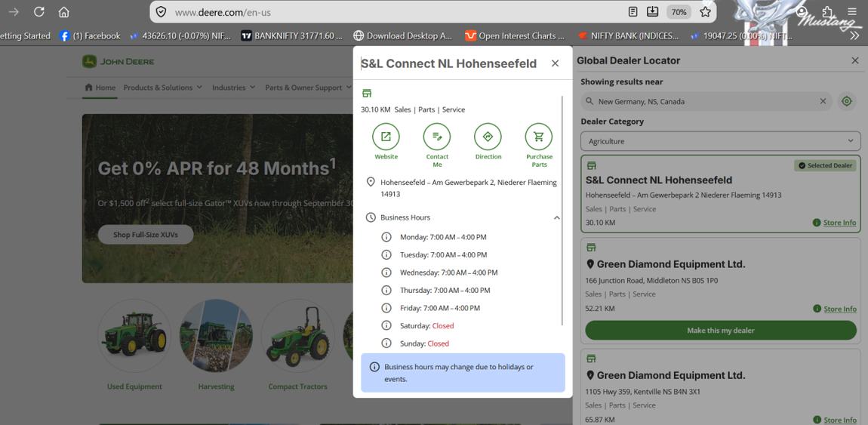Close the Global Dealer Locator panel

click(x=854, y=61)
